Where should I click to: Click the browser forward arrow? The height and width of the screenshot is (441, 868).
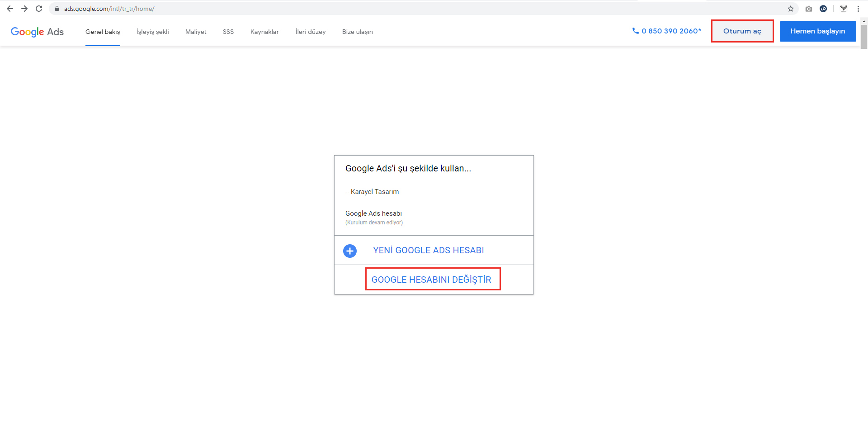24,9
